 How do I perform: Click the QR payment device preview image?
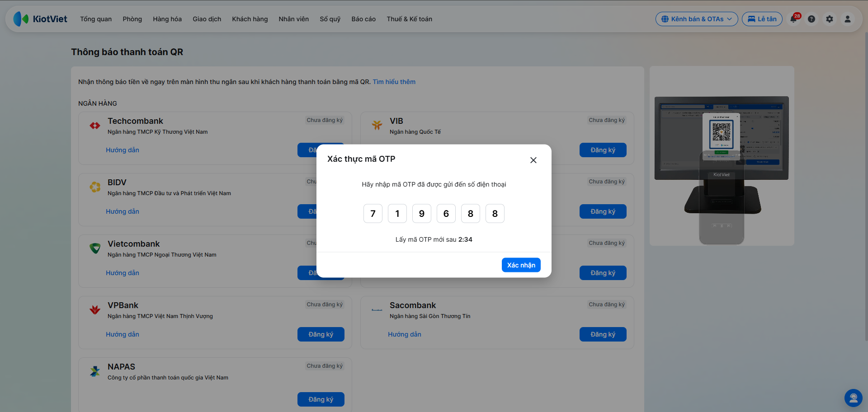[722, 156]
